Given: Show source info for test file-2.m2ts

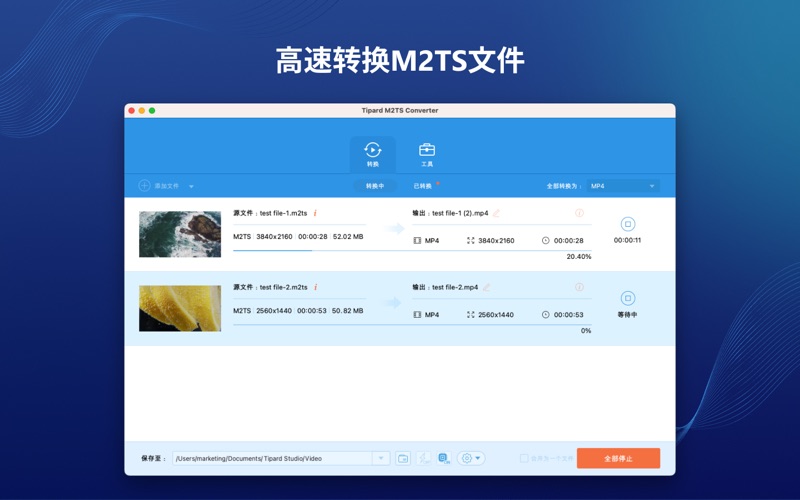Looking at the screenshot, I should (x=316, y=287).
